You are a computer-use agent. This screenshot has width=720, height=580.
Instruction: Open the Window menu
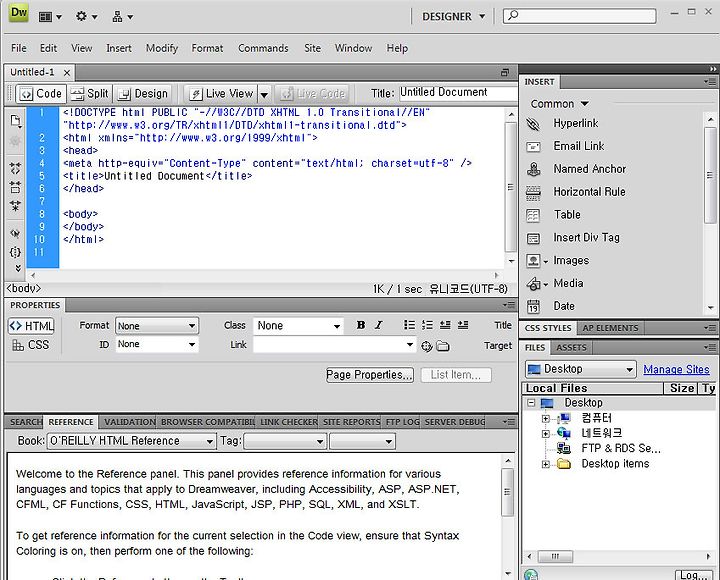tap(353, 48)
